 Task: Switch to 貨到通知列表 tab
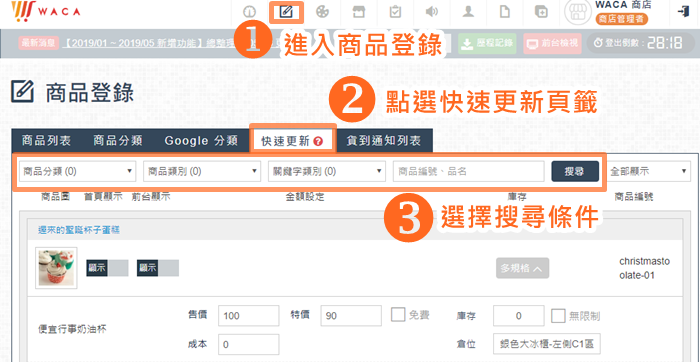click(384, 141)
